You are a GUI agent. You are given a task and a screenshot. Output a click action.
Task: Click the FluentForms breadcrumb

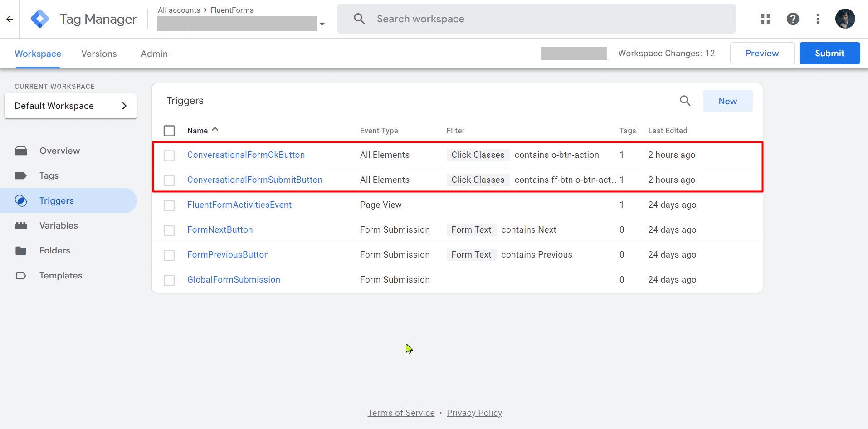coord(232,10)
